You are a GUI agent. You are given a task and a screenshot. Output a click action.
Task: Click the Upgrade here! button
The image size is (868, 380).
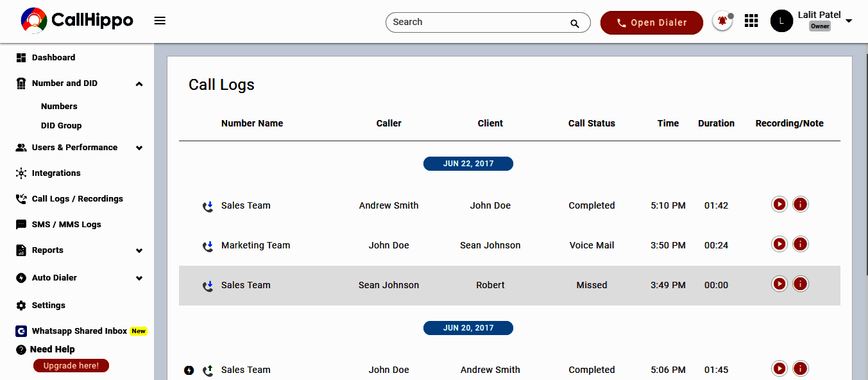click(x=71, y=366)
